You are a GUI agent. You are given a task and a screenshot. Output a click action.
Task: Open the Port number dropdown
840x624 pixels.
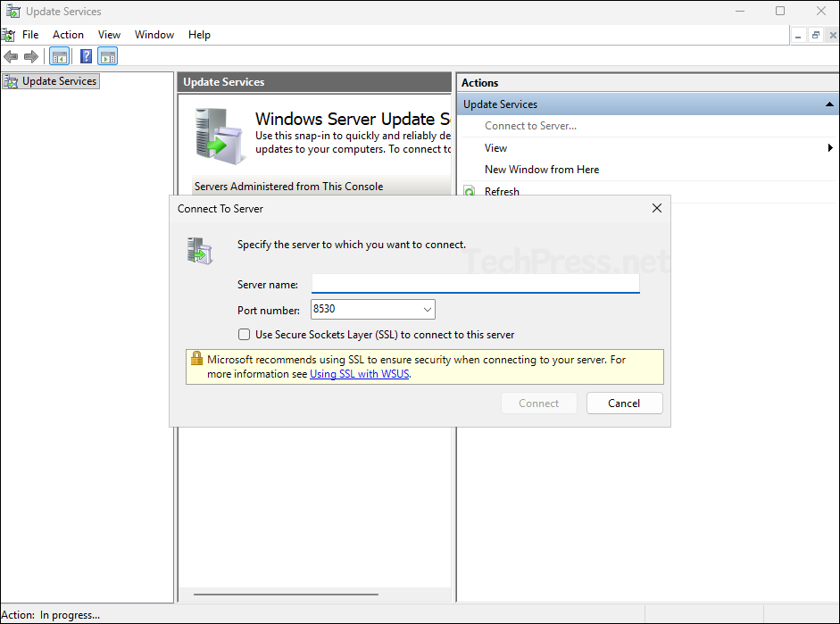427,310
